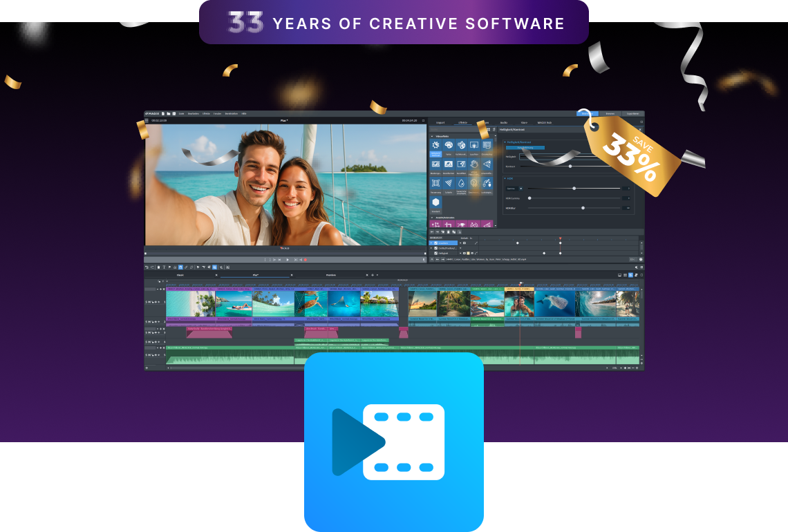
Task: Mute the audio track in the timeline
Action: (x=149, y=354)
